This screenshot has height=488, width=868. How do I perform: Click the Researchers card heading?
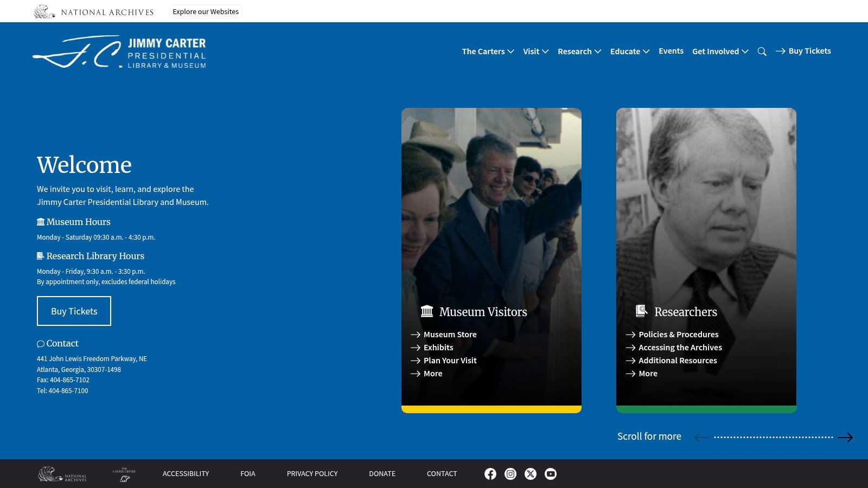686,312
